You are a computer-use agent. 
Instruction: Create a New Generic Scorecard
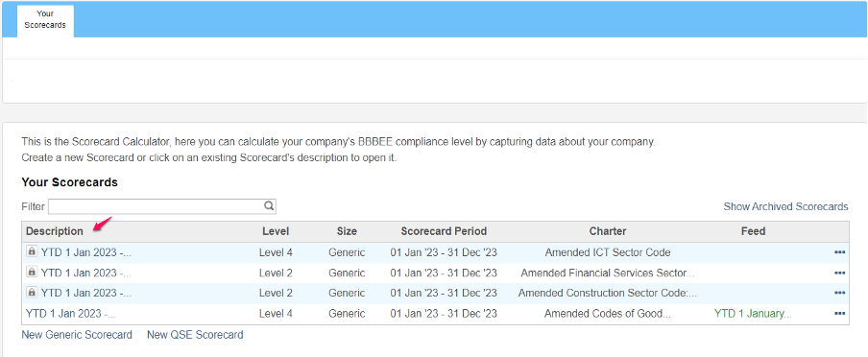coord(77,335)
